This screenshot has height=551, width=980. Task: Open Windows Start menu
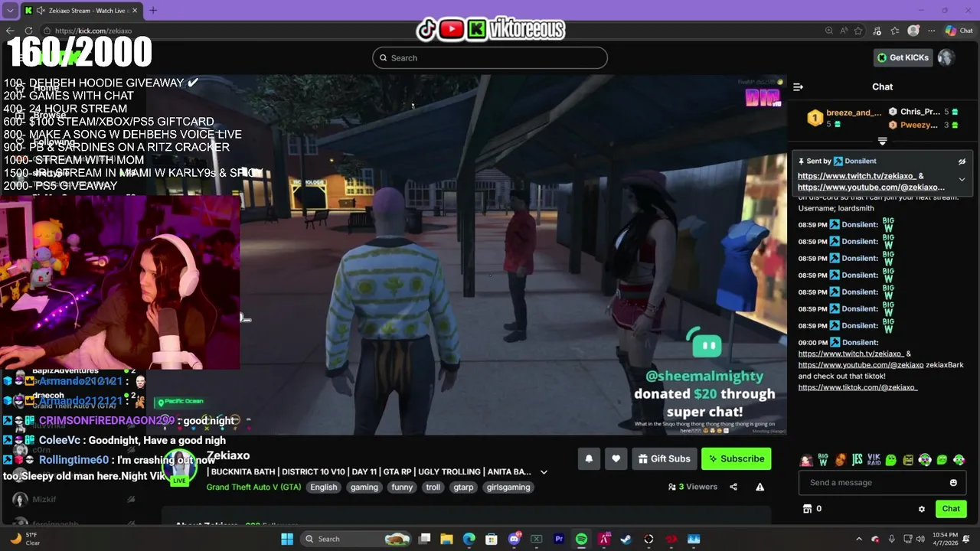coord(287,539)
